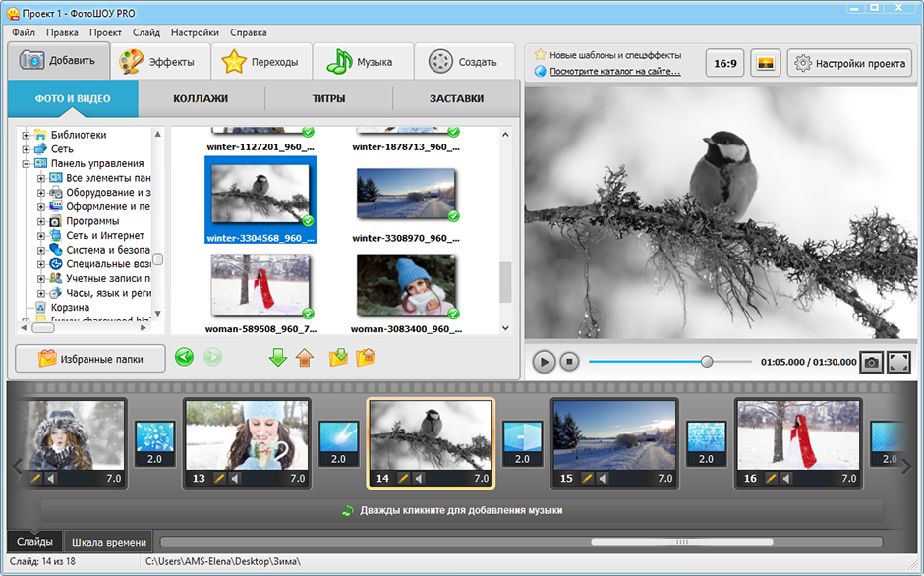Click the green back navigation arrow
This screenshot has height=576, width=924.
[185, 357]
